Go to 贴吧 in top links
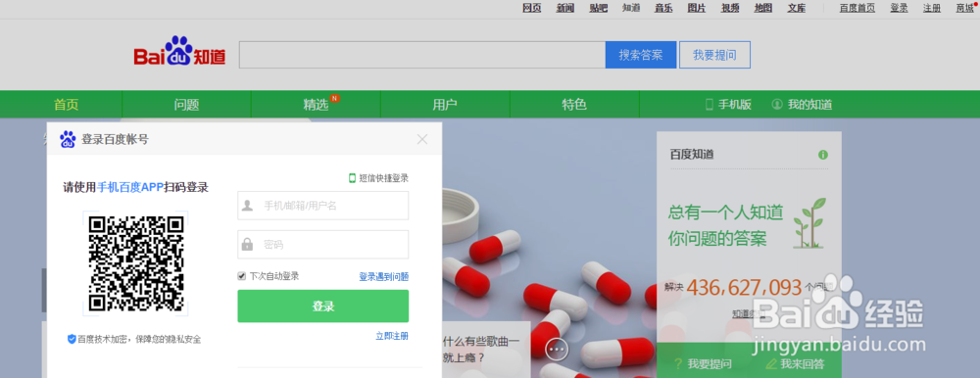Viewport: 980px width, 378px height. coord(598,8)
